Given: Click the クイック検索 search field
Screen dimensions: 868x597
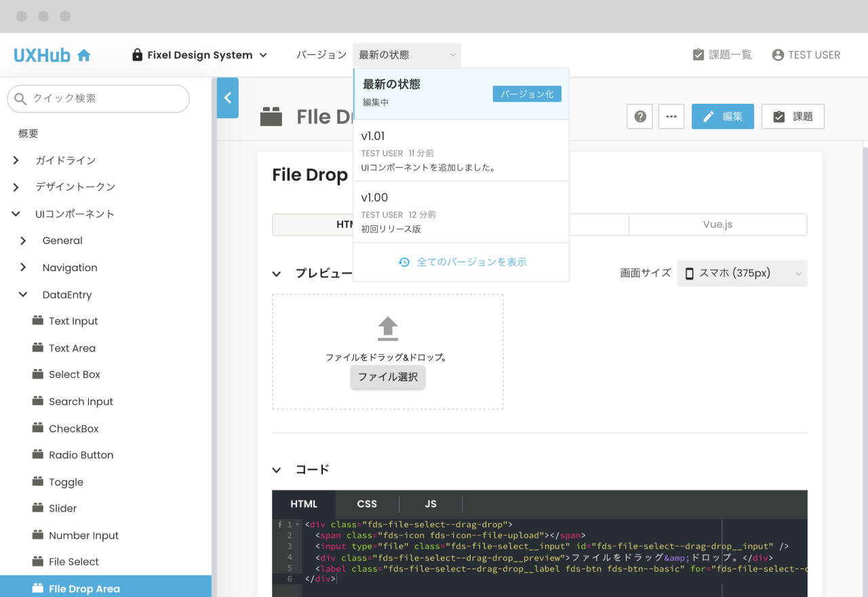Looking at the screenshot, I should [x=98, y=98].
